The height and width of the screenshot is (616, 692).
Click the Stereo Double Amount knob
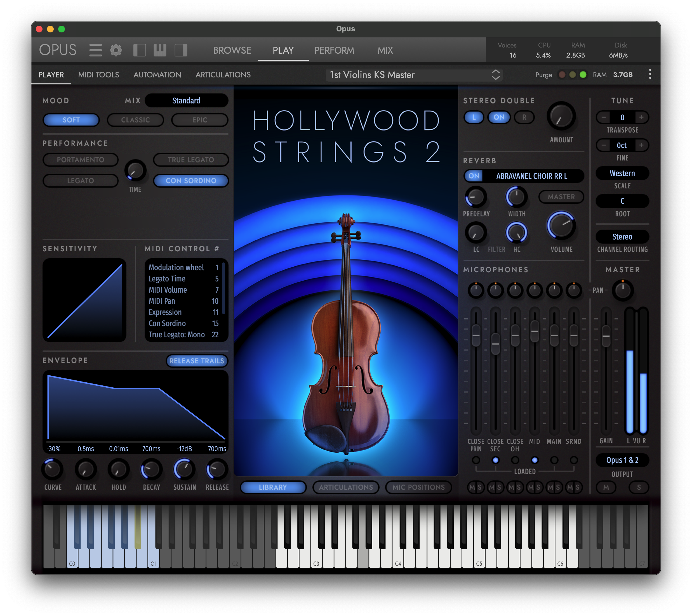[x=561, y=116]
